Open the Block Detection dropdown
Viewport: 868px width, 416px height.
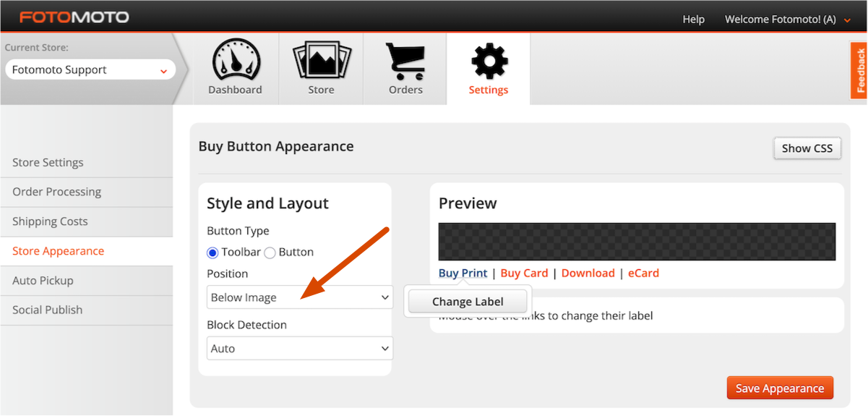(300, 349)
